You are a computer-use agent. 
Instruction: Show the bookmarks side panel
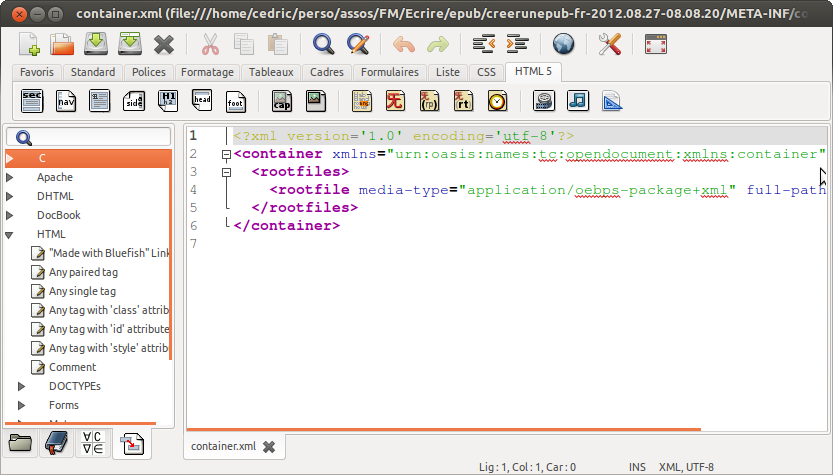[x=56, y=443]
